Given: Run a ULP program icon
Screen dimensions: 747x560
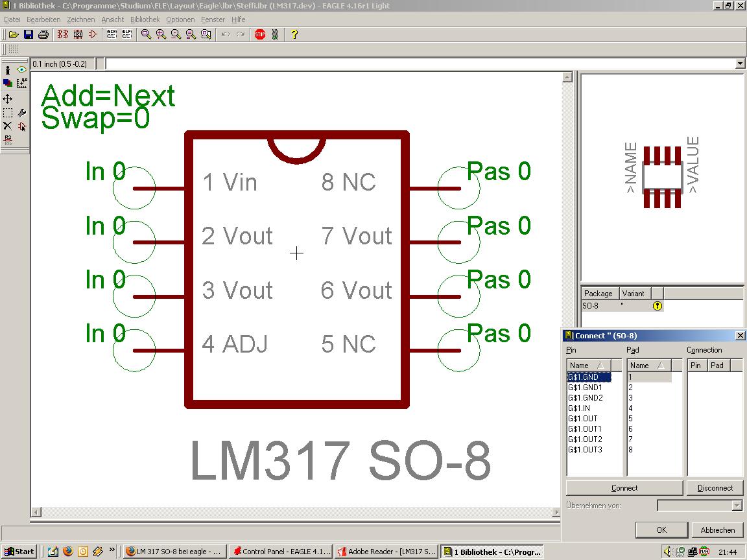Looking at the screenshot, I should coord(126,34).
